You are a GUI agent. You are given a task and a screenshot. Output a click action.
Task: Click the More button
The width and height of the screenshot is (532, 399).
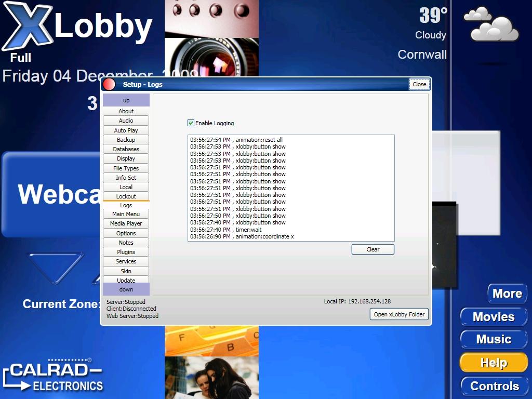[x=507, y=294]
